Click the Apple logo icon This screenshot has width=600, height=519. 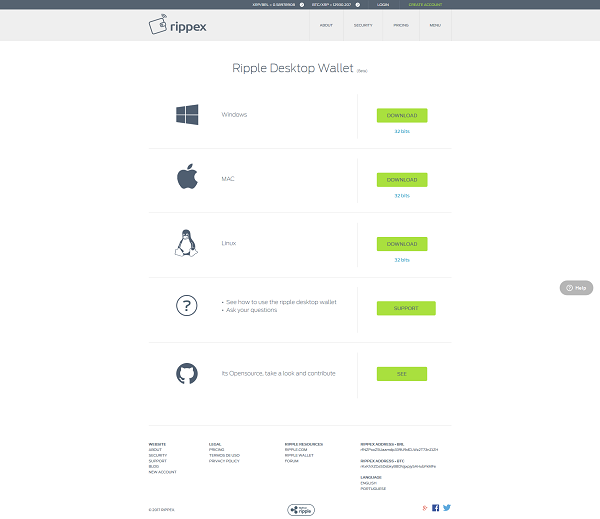point(187,176)
